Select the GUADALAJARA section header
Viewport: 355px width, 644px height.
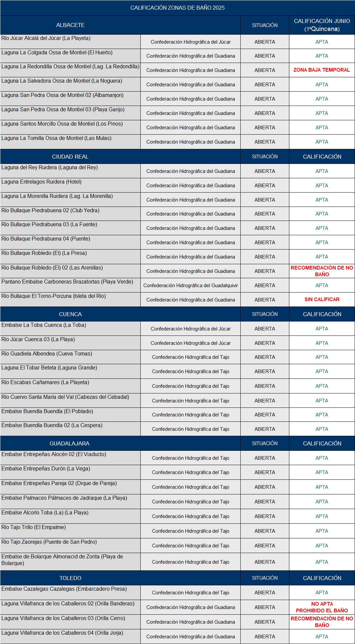coord(70,443)
